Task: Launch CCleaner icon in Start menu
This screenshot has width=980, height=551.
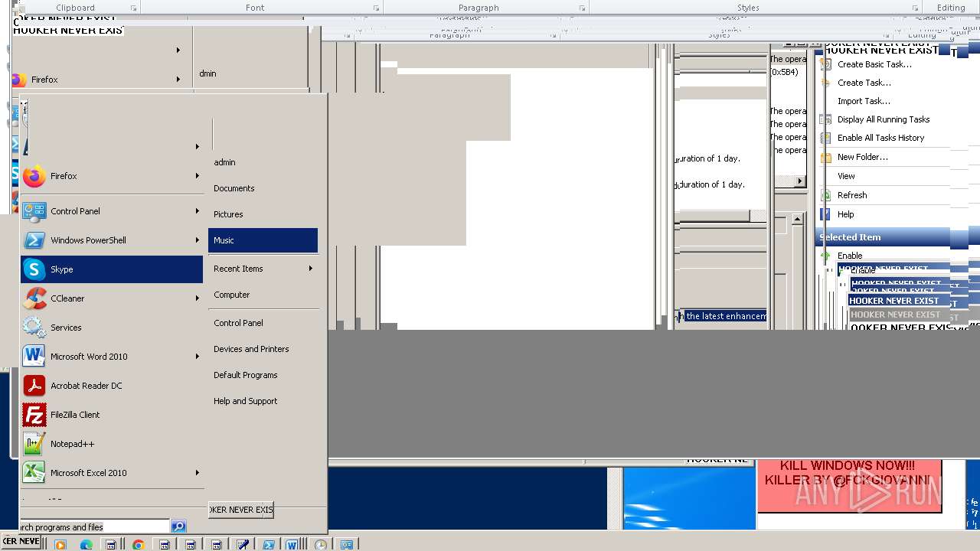Action: (x=34, y=298)
